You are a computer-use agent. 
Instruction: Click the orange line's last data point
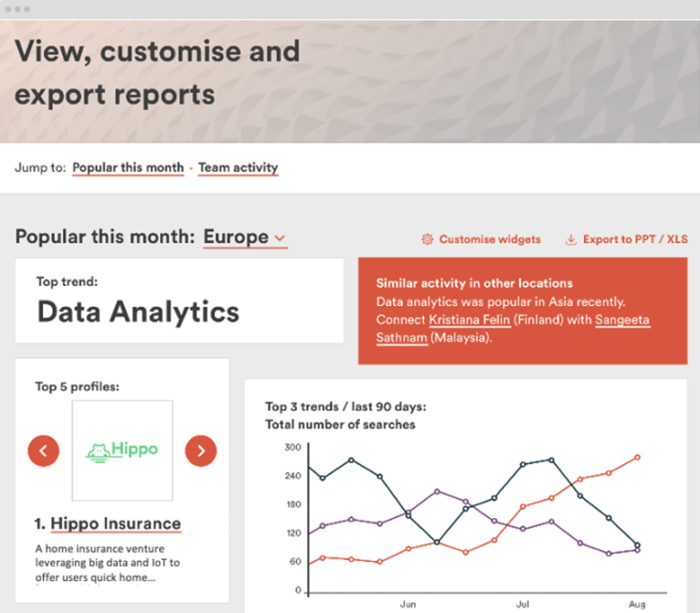(637, 457)
